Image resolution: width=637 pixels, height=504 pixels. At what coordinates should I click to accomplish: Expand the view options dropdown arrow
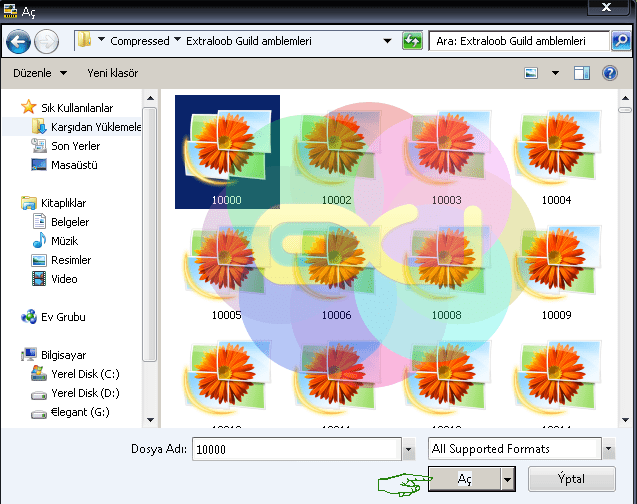555,73
